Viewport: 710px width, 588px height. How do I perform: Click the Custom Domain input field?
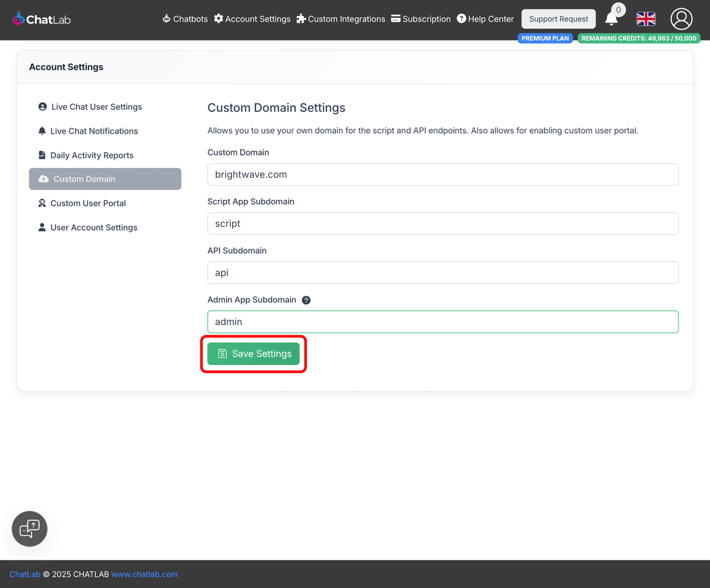click(443, 175)
